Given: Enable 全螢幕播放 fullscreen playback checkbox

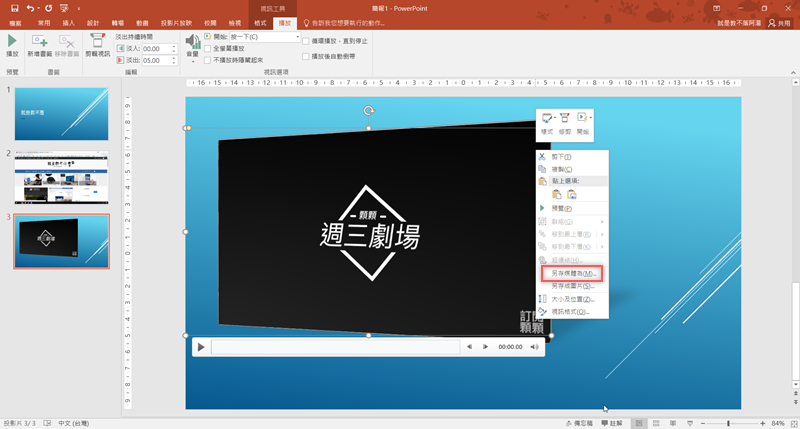Looking at the screenshot, I should 208,48.
